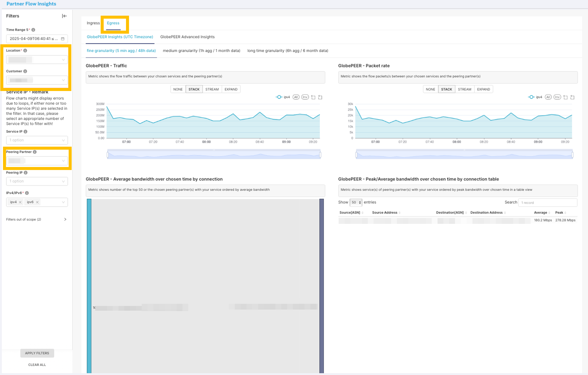This screenshot has height=375, width=588.
Task: Invert legend selection in Packet rate chart
Action: (557, 97)
